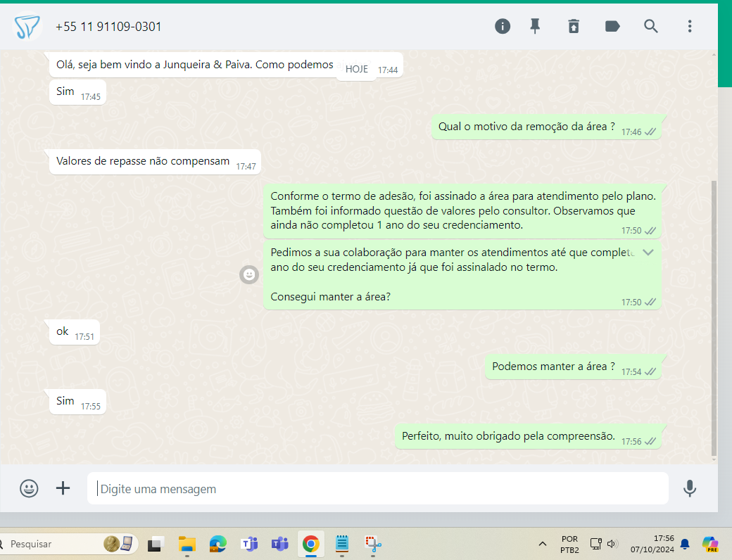732x560 pixels.
Task: Open the contact info icon
Action: (502, 27)
